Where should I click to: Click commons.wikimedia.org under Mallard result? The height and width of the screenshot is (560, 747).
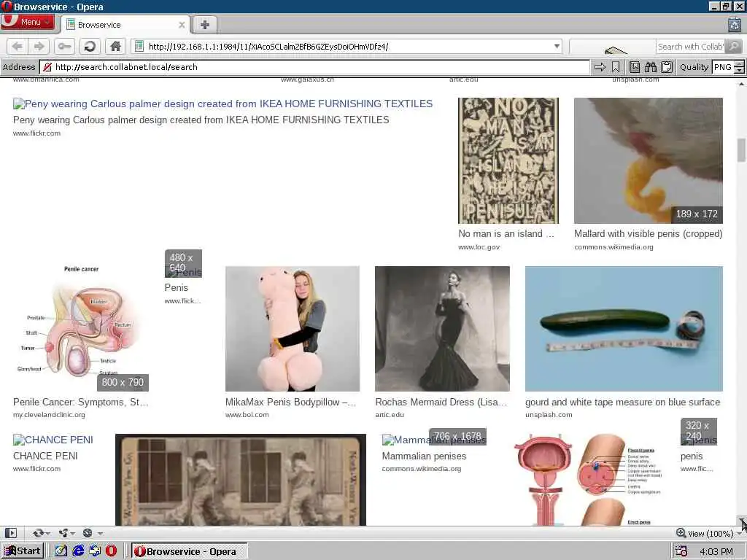point(614,247)
